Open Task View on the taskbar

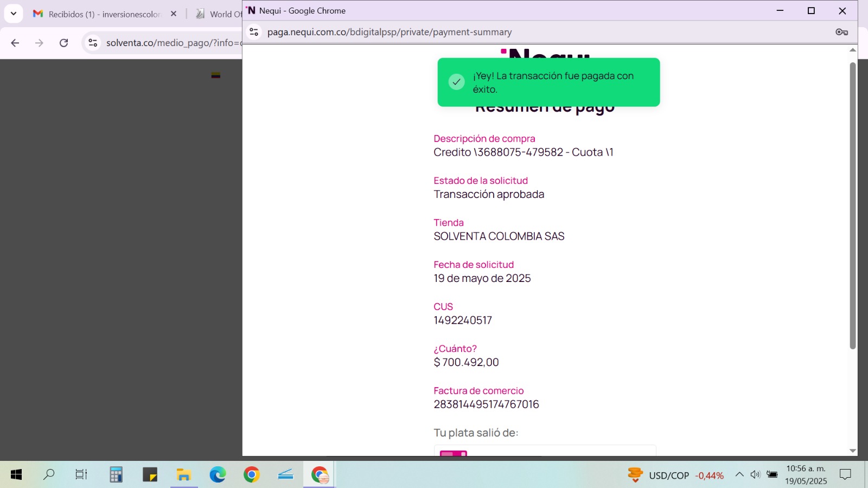(81, 475)
